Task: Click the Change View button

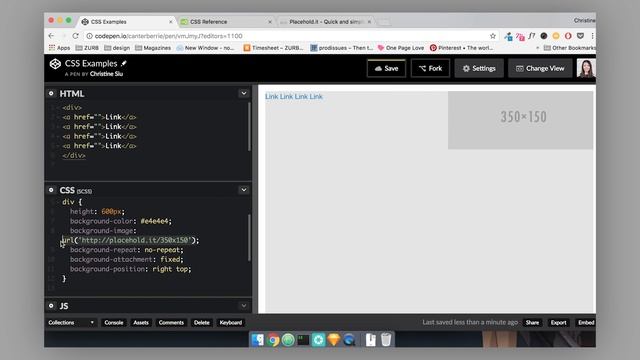Action: [x=540, y=68]
